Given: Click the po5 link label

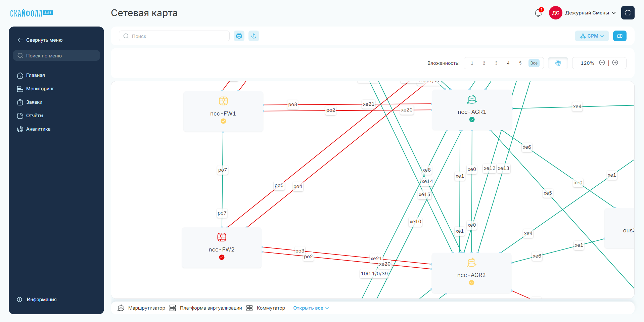Looking at the screenshot, I should (279, 185).
